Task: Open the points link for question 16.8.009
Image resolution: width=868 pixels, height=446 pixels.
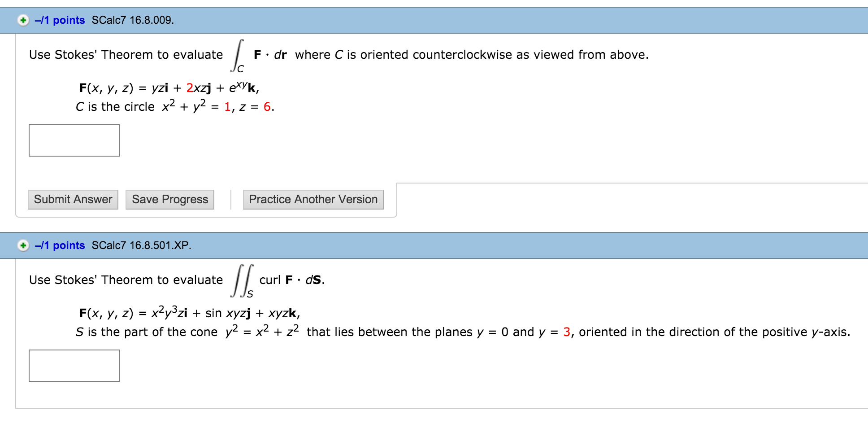Action: (x=60, y=20)
